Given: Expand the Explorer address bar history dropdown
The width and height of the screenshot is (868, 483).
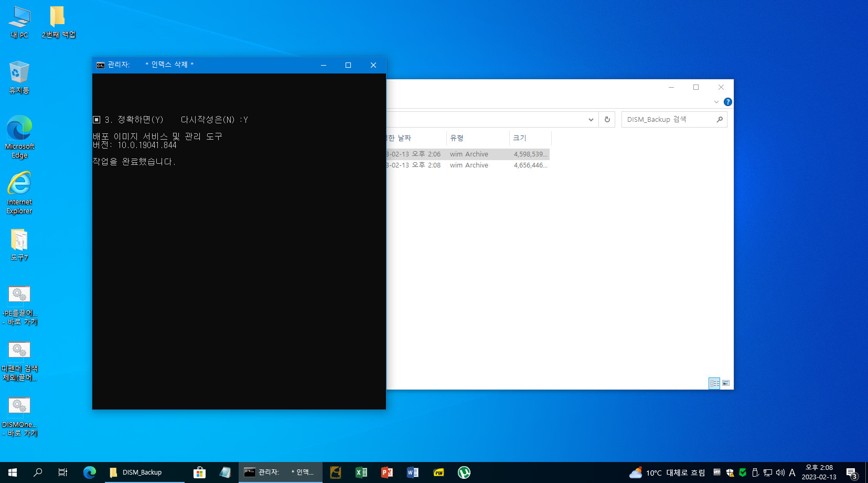Looking at the screenshot, I should 591,120.
